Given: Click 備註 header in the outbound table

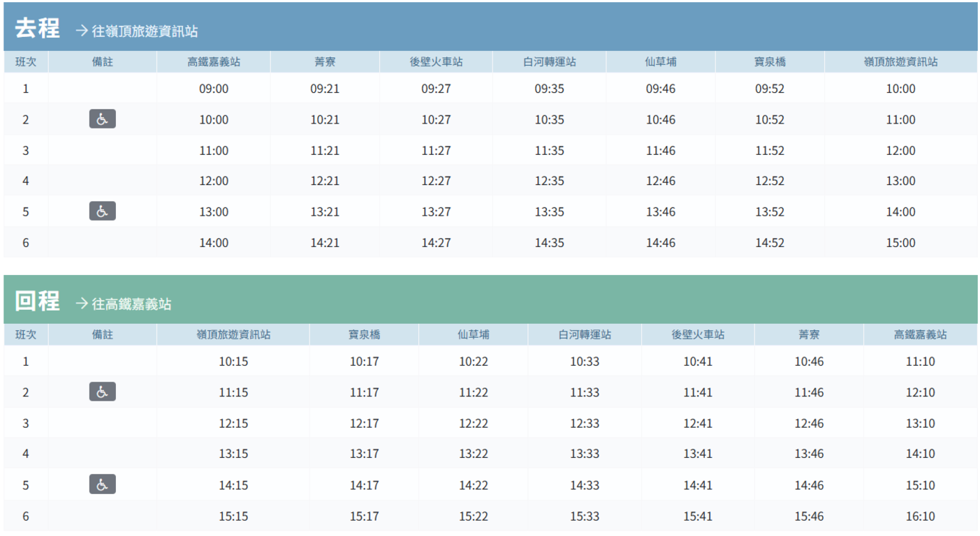Looking at the screenshot, I should point(102,62).
